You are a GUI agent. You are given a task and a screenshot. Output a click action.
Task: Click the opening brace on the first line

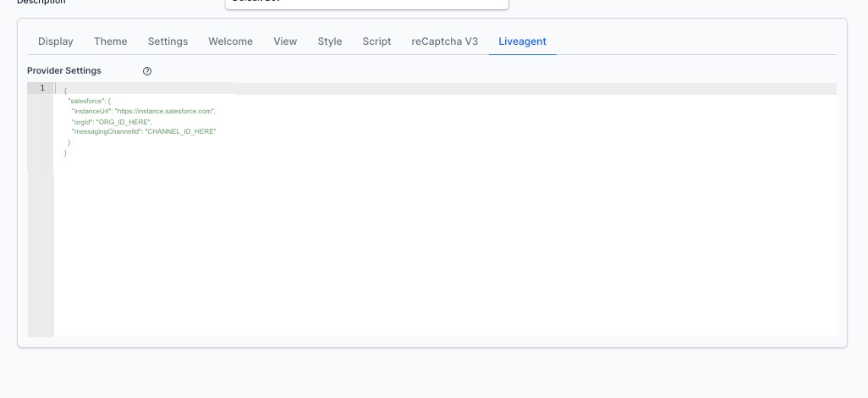pos(65,91)
